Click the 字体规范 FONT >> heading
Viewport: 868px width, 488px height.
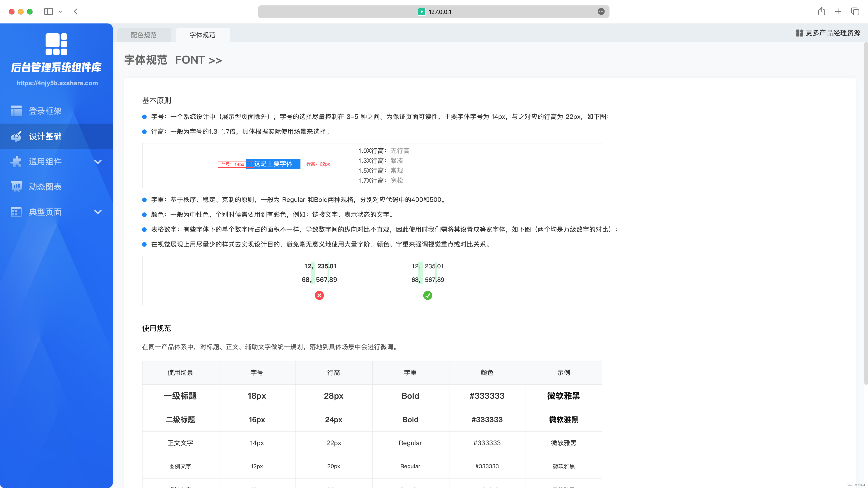(x=173, y=60)
